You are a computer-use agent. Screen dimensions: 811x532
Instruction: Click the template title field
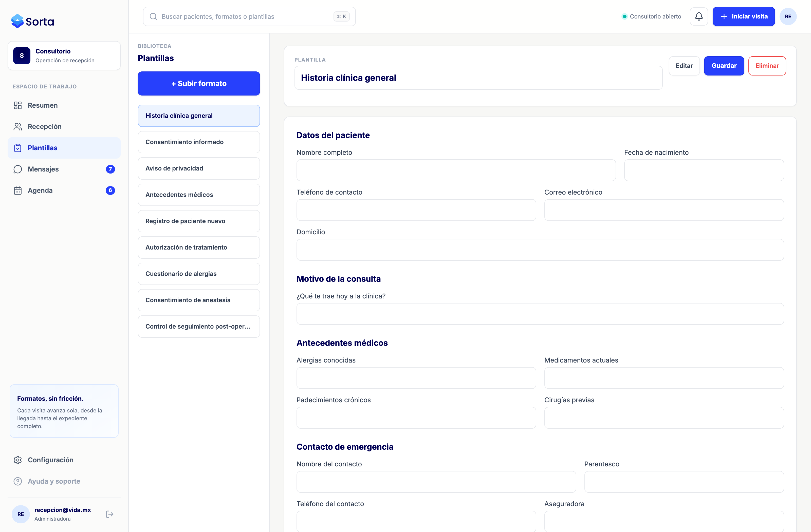click(478, 78)
